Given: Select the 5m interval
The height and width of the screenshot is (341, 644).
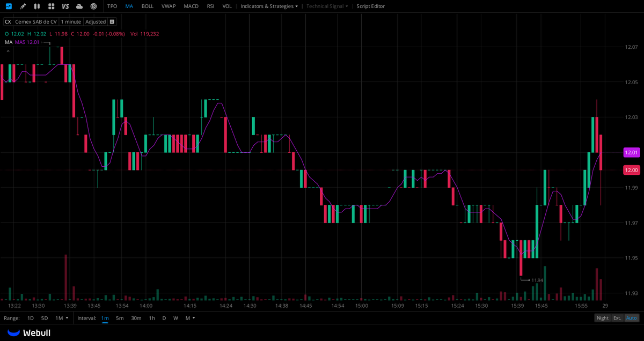Looking at the screenshot, I should coord(120,318).
